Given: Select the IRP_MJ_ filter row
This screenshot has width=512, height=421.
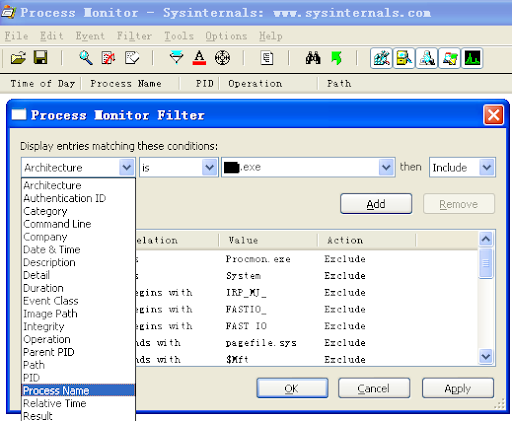Looking at the screenshot, I should coord(307,292).
